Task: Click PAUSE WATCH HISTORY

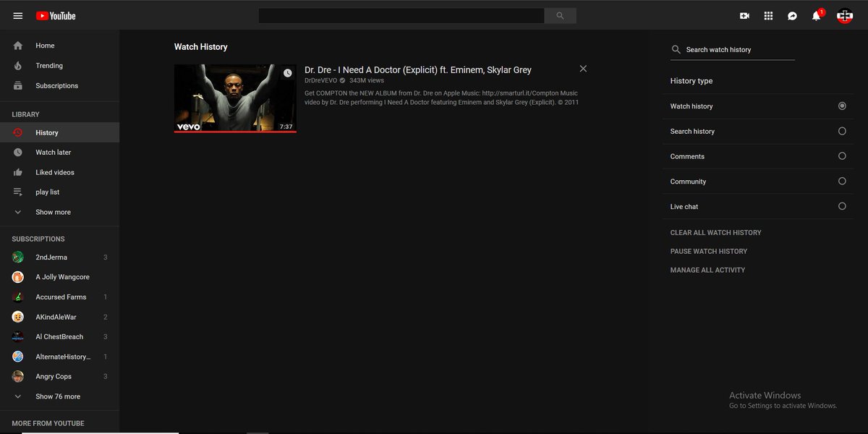Action: click(x=709, y=252)
